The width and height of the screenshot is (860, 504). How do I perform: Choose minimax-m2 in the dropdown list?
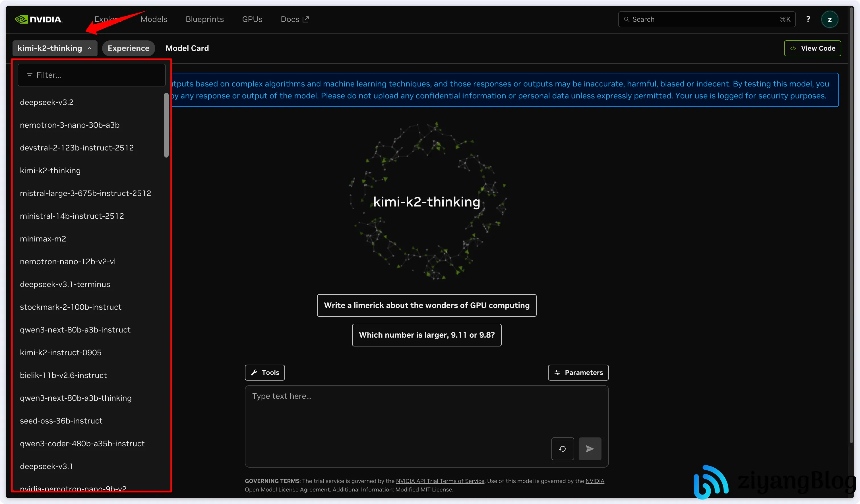click(x=43, y=239)
